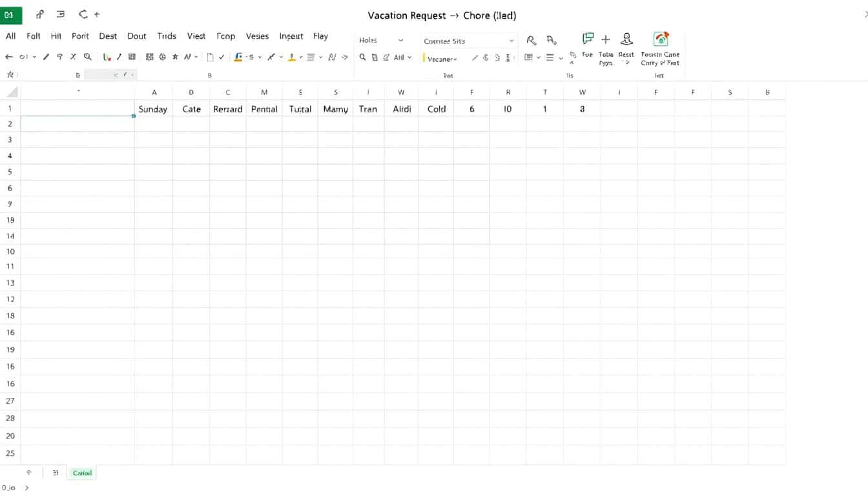Viewport: 868px width, 496px height.
Task: Open the Conmee Sils dropdown
Action: (469, 41)
